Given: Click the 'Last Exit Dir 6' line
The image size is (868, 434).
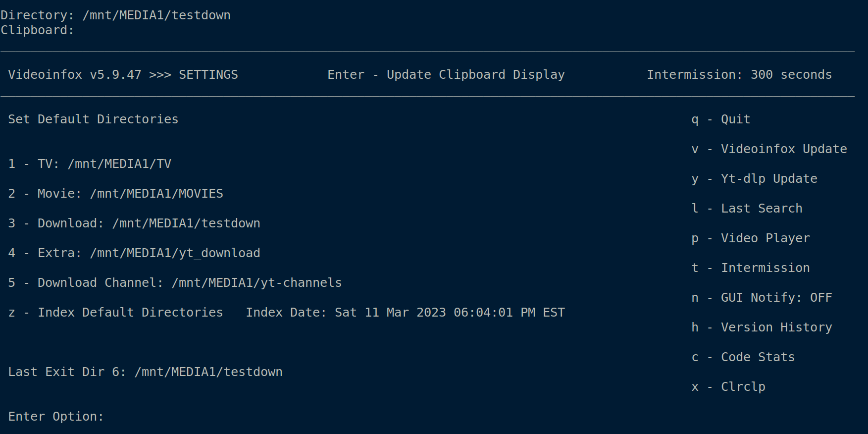Looking at the screenshot, I should tap(146, 372).
